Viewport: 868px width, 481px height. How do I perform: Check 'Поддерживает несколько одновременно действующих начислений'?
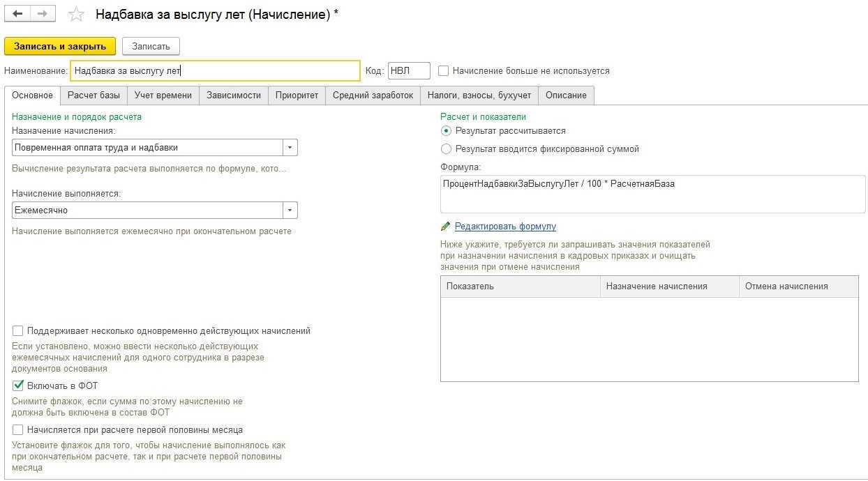18,331
